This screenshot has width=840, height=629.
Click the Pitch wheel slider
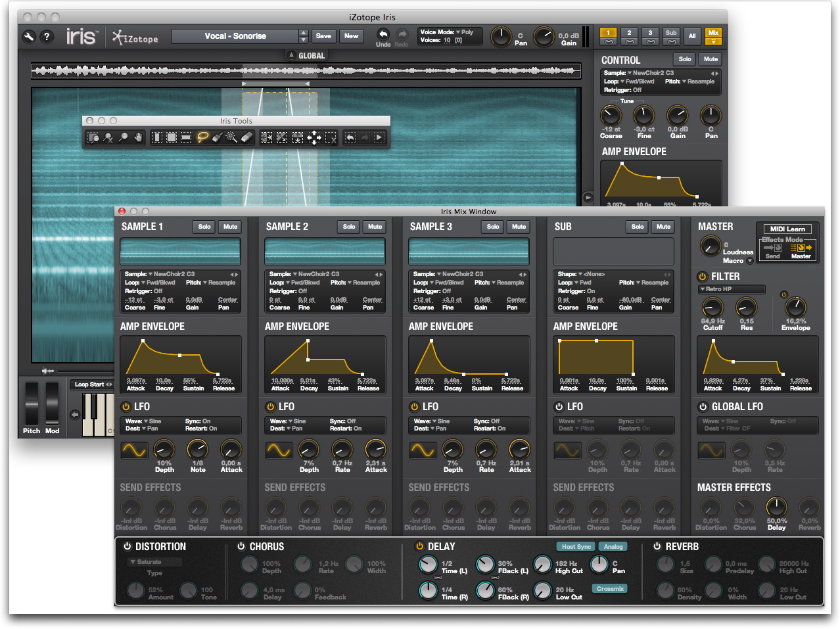click(32, 404)
